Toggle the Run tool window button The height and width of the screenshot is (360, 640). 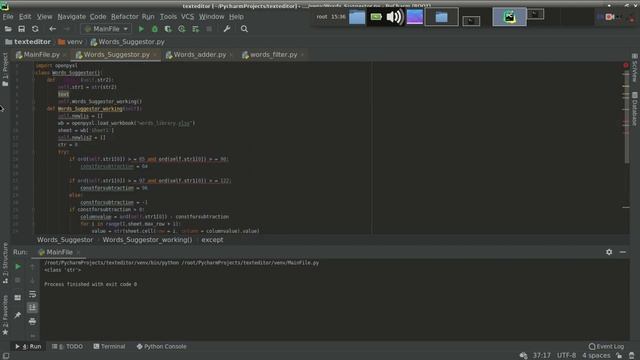click(28, 347)
